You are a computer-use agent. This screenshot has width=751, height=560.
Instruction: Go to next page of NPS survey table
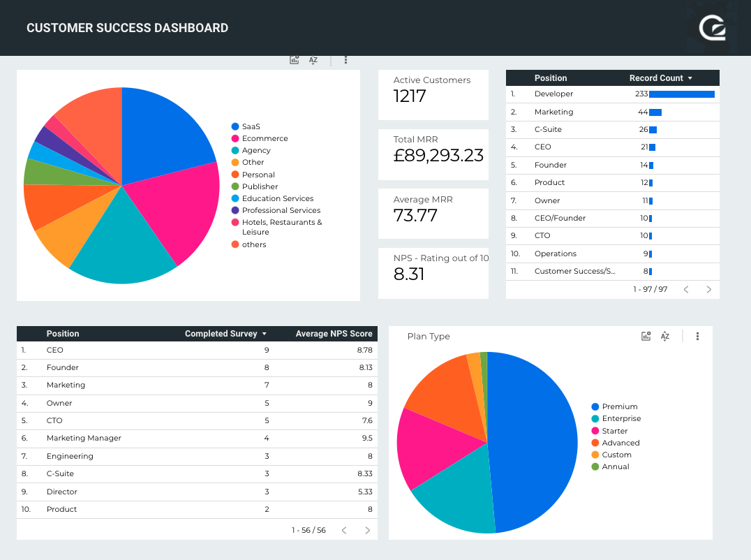click(x=367, y=531)
